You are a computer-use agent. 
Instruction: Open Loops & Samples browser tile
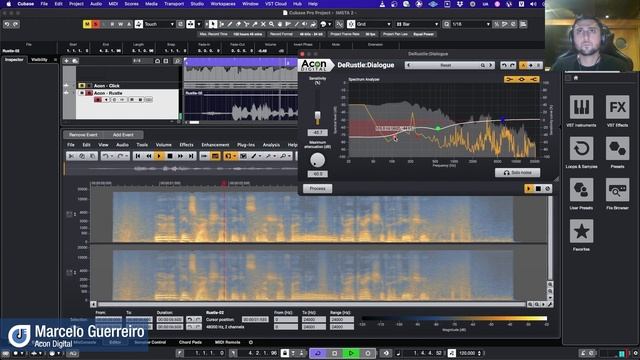(581, 149)
